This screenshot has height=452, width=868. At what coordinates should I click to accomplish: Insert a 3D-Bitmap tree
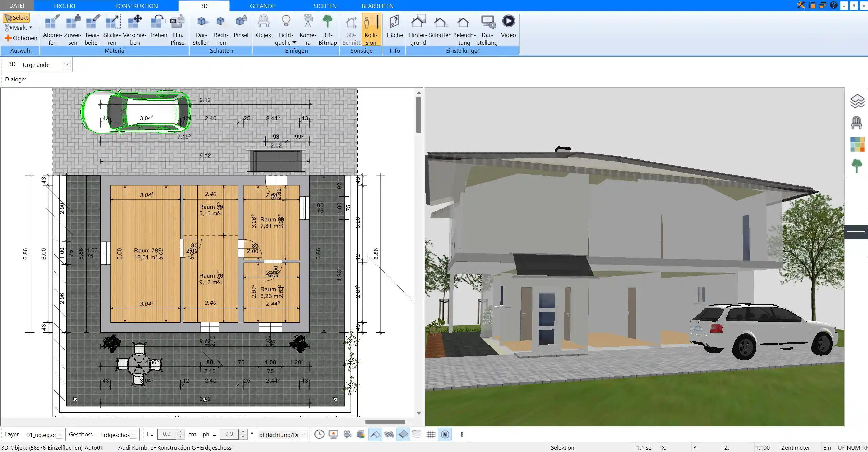(x=328, y=30)
